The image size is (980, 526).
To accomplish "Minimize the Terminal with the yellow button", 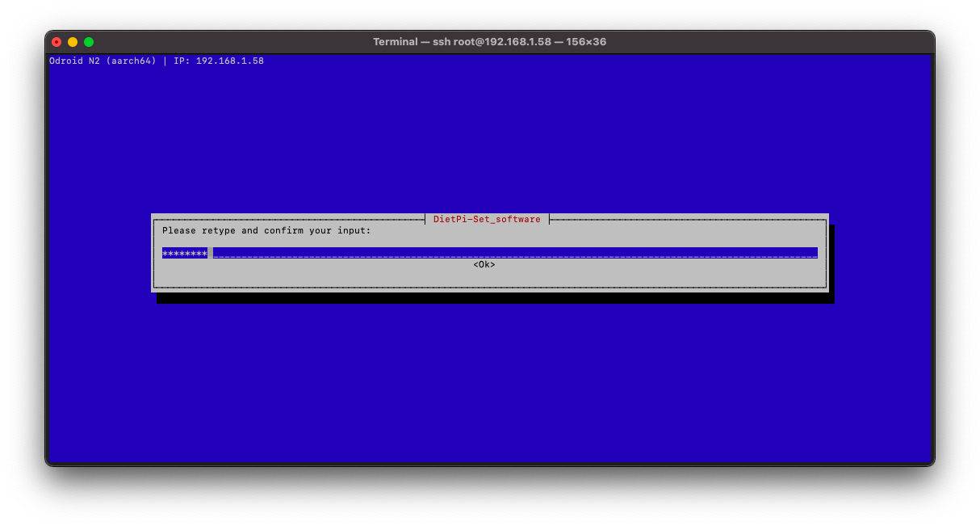I will [73, 42].
